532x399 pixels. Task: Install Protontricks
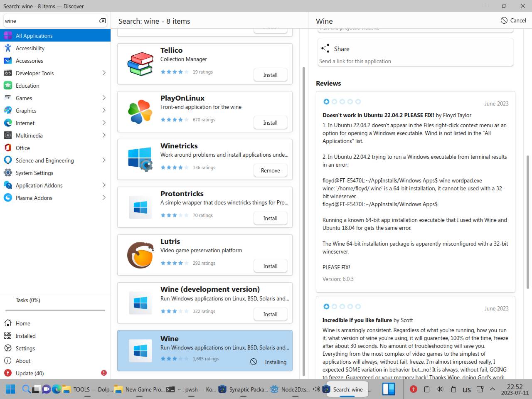tap(270, 218)
